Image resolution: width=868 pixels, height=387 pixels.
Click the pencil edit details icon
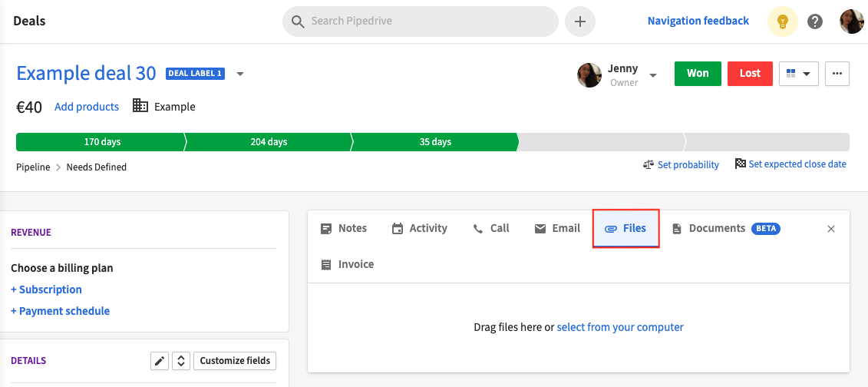point(160,361)
